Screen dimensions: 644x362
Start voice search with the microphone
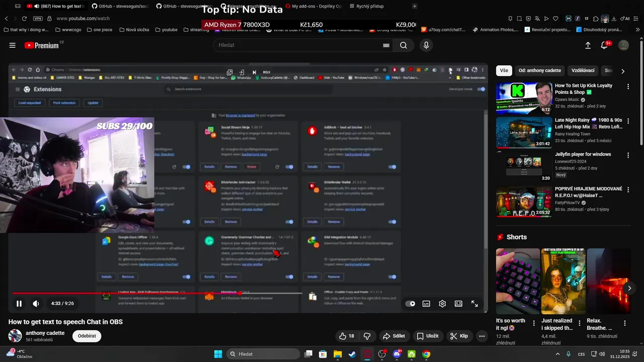point(426,45)
